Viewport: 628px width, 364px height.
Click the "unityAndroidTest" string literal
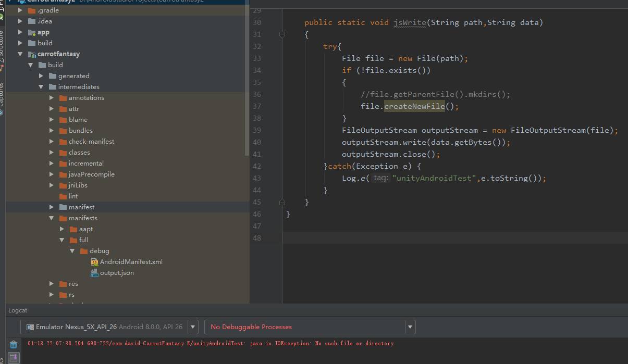pyautogui.click(x=434, y=178)
